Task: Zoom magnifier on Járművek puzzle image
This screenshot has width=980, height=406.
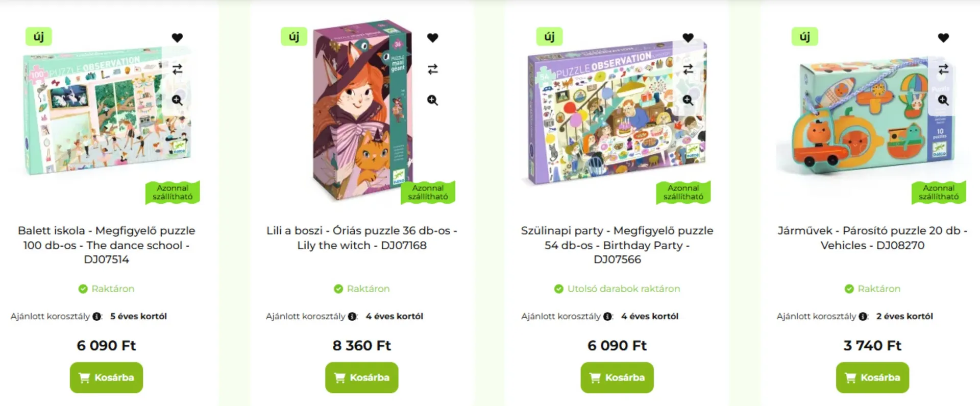Action: [x=943, y=100]
